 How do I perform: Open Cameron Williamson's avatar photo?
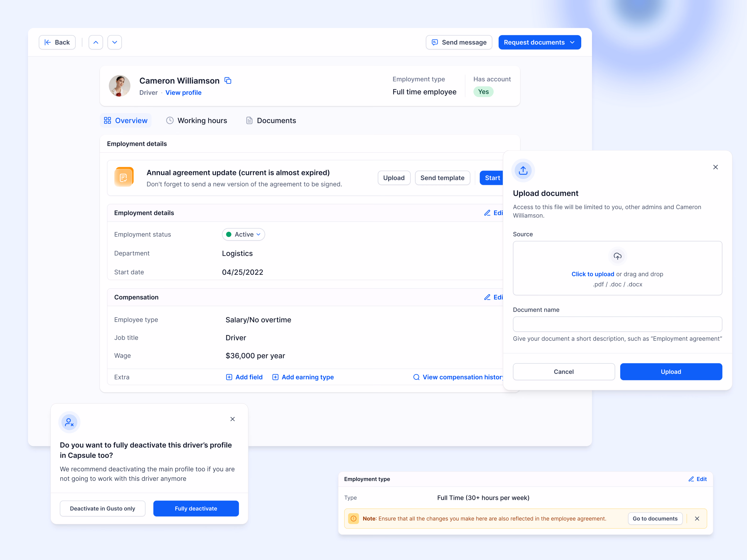pos(119,86)
